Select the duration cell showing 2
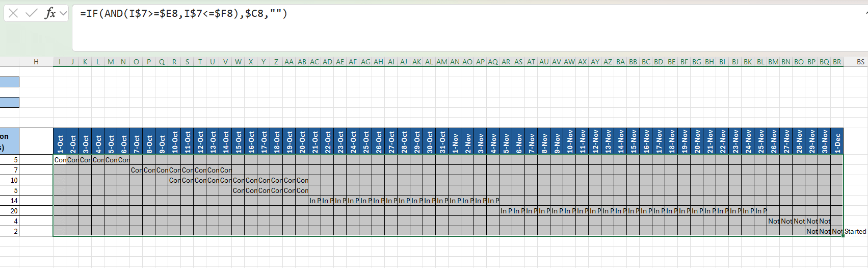The height and width of the screenshot is (268, 868). point(10,231)
